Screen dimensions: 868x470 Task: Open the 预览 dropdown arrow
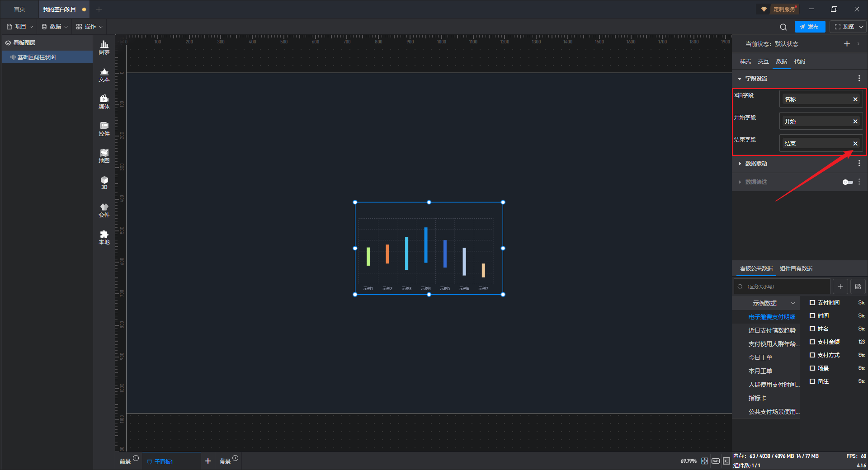coord(861,27)
